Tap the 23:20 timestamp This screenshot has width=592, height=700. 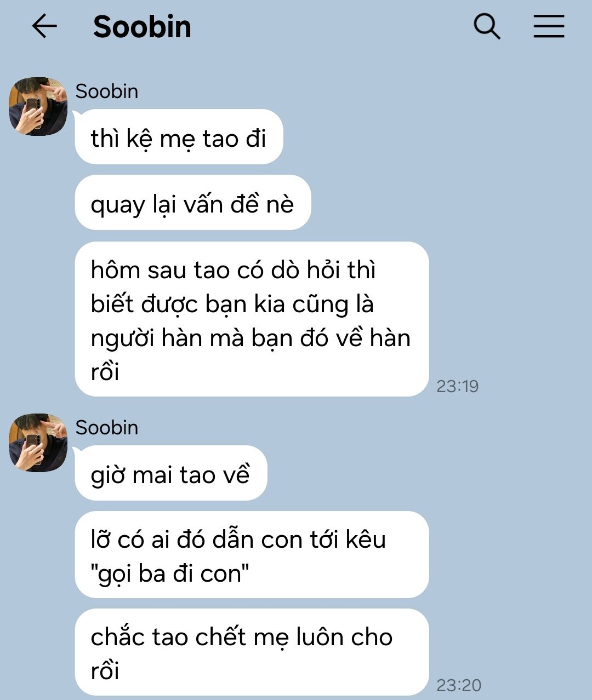click(459, 685)
